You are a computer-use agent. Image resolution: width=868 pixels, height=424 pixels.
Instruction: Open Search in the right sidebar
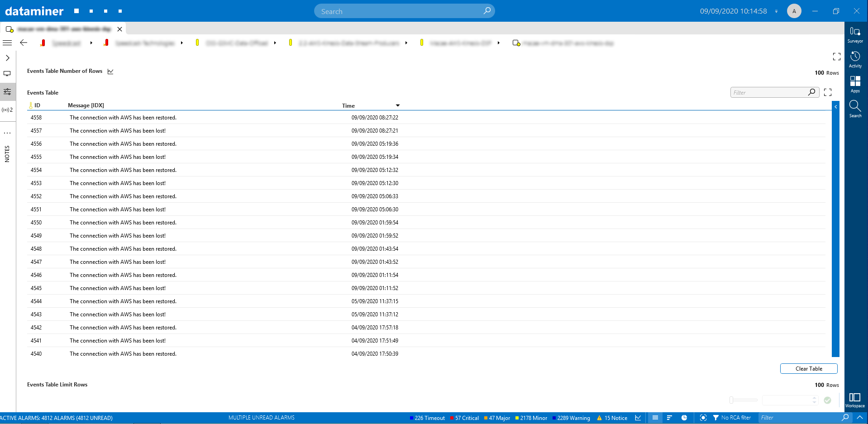[855, 109]
